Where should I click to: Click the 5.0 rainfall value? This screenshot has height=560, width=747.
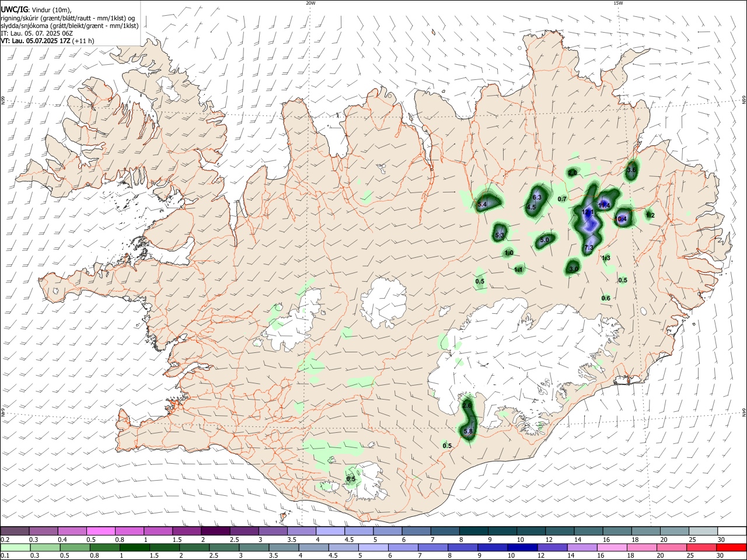pos(544,240)
